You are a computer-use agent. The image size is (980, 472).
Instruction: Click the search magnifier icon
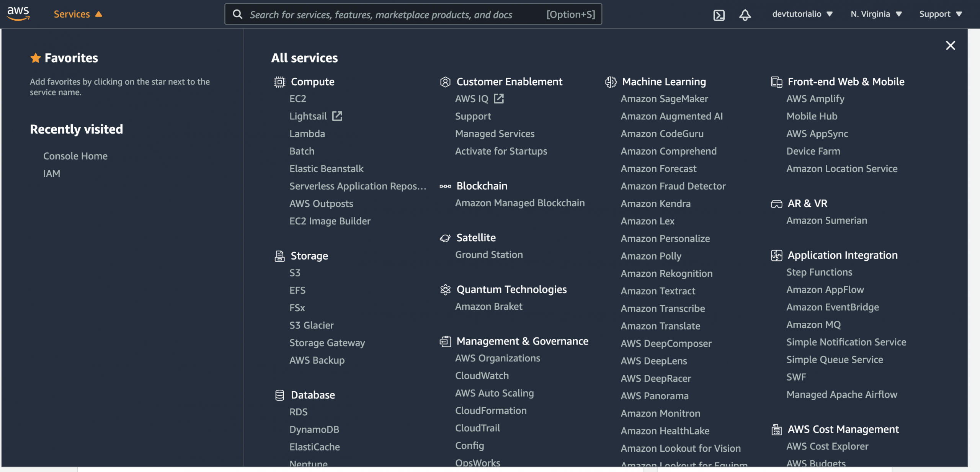point(237,14)
